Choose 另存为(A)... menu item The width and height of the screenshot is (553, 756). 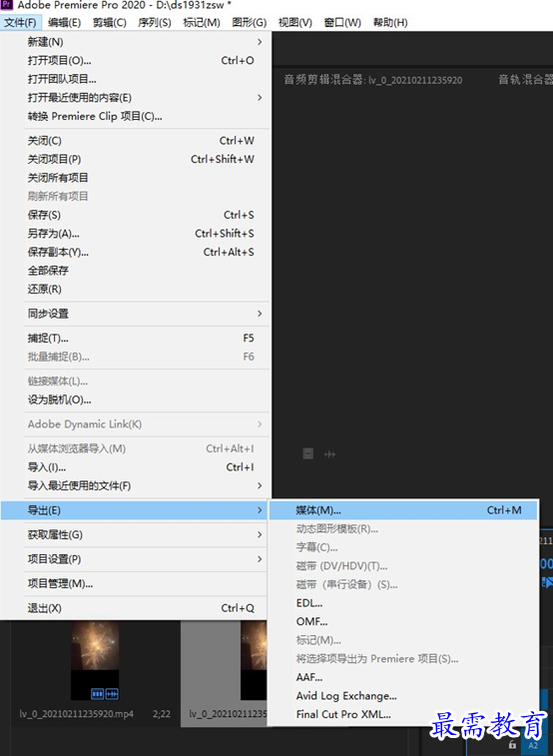(135, 234)
